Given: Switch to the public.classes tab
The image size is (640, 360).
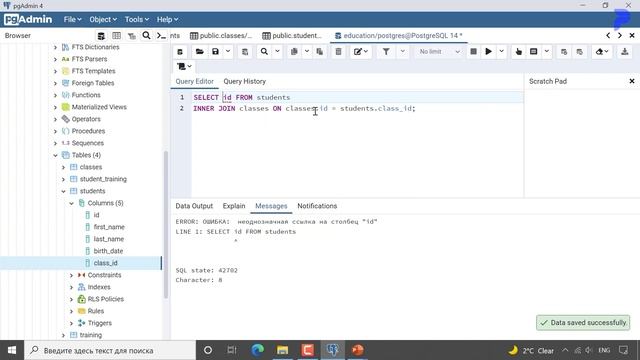Looking at the screenshot, I should 221,36.
